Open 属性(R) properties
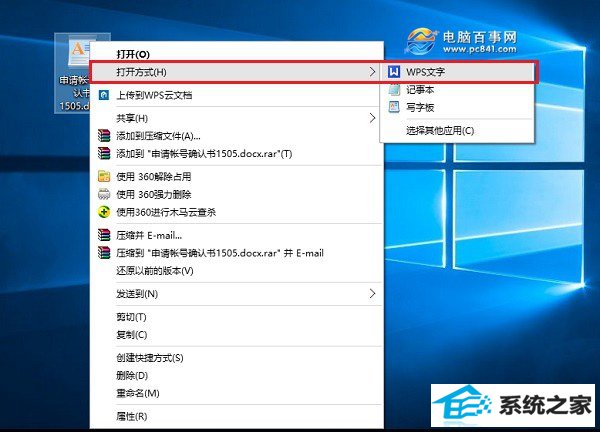Image resolution: width=600 pixels, height=432 pixels. (x=236, y=416)
